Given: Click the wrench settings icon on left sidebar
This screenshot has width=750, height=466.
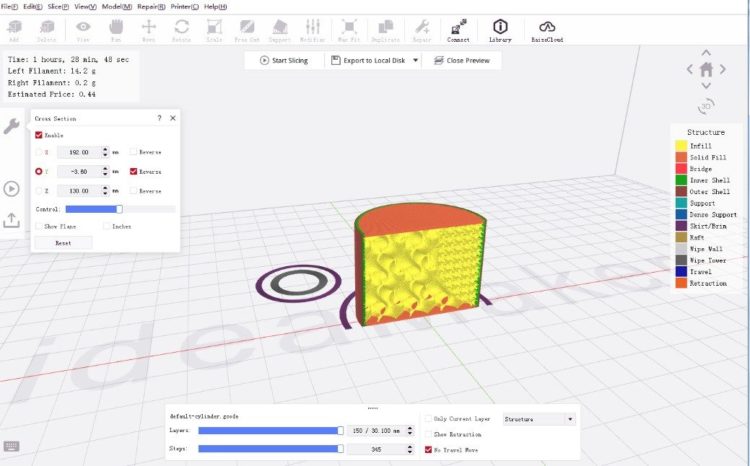Looking at the screenshot, I should click(x=11, y=126).
